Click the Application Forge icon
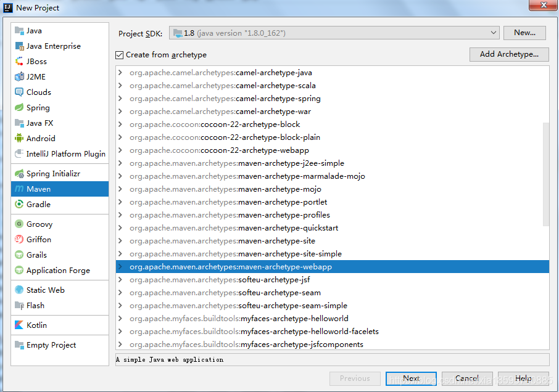Image resolution: width=559 pixels, height=392 pixels. tap(19, 270)
